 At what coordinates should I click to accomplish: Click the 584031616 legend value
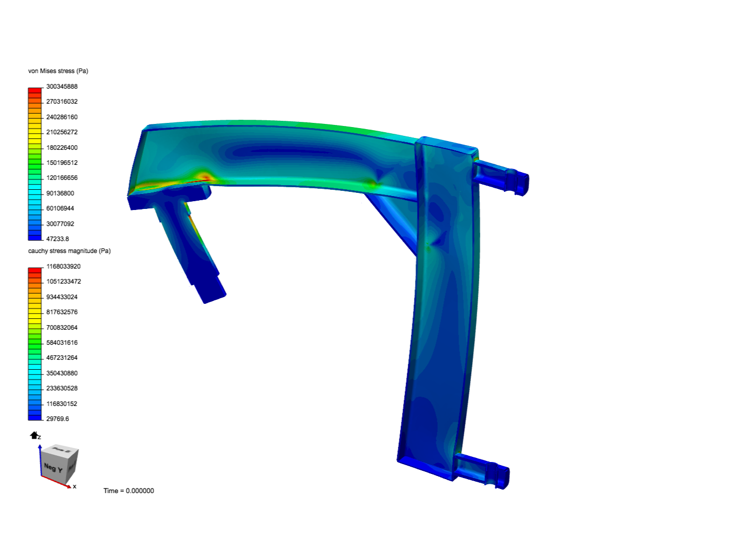click(x=62, y=343)
